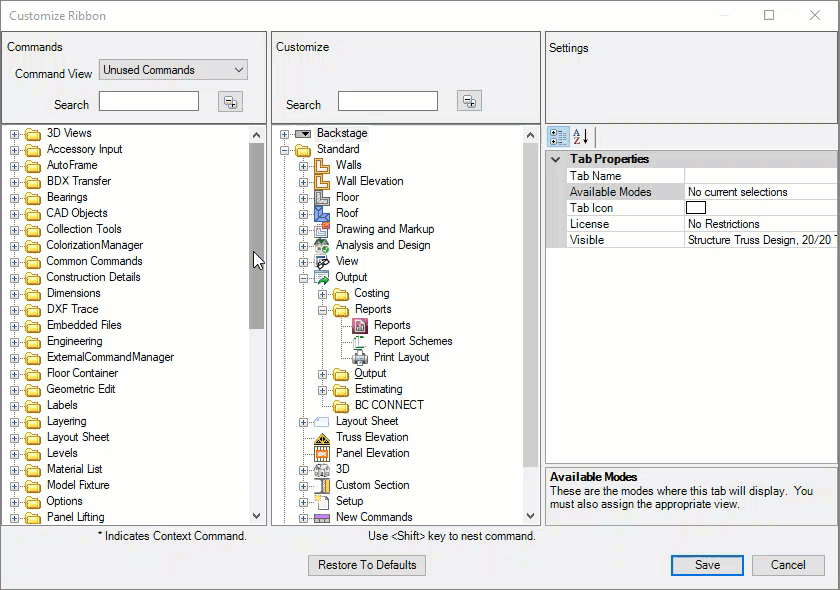The image size is (840, 590).
Task: Expand the CAD Objects folder
Action: pyautogui.click(x=14, y=214)
